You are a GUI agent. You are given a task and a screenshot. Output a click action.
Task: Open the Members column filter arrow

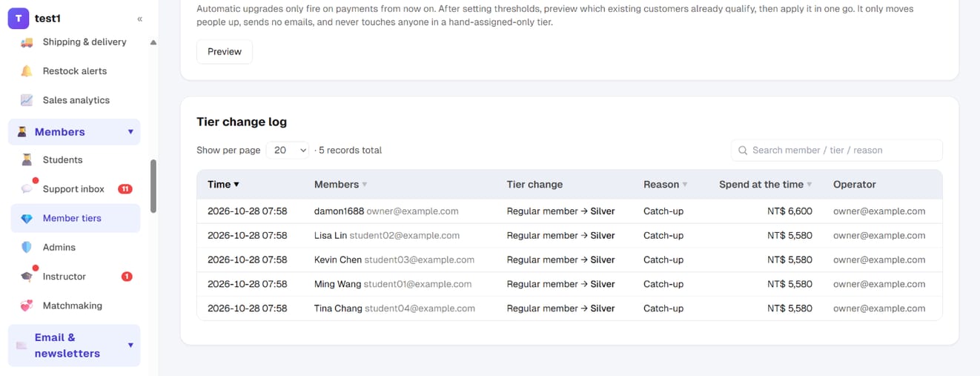click(364, 185)
